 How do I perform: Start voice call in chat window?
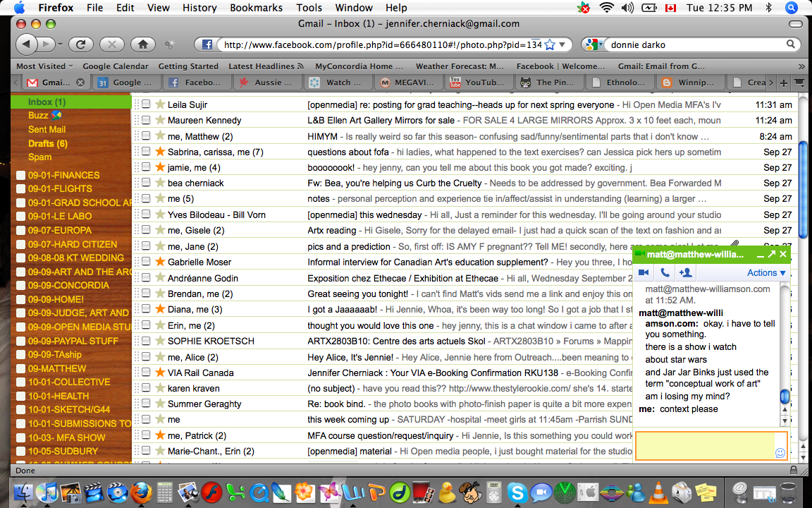point(665,272)
